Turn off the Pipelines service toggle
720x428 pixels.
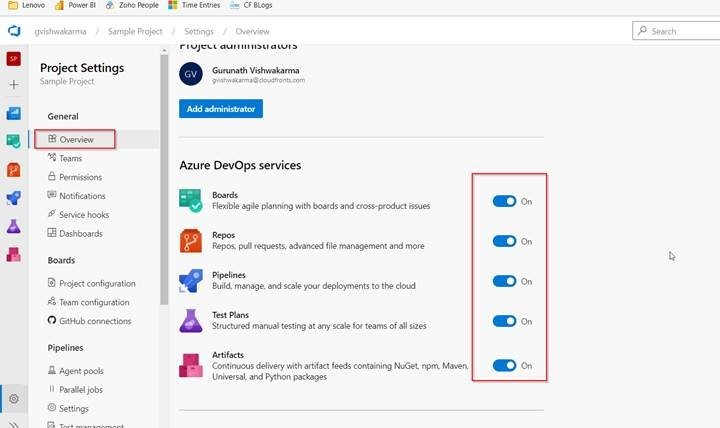(504, 281)
